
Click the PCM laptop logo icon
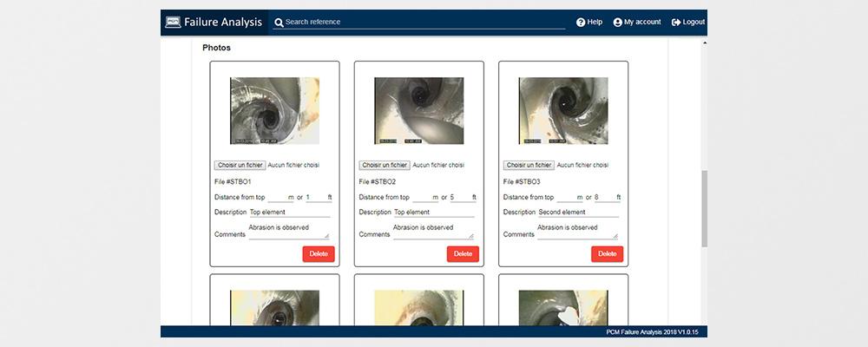coord(173,23)
